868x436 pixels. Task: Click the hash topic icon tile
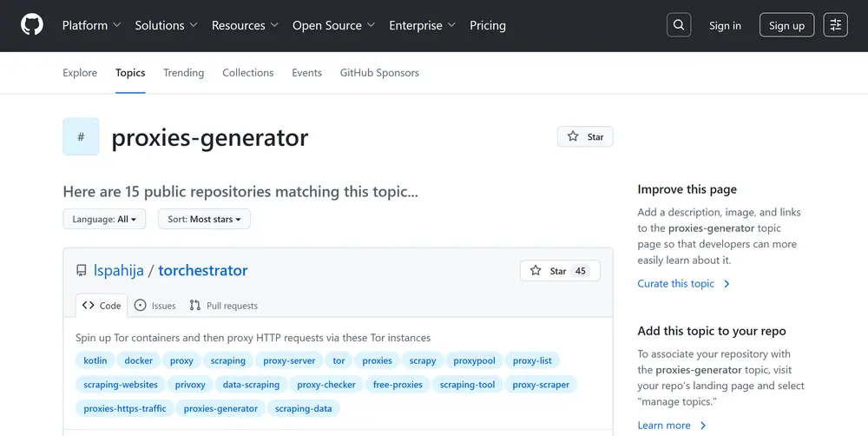tap(81, 136)
